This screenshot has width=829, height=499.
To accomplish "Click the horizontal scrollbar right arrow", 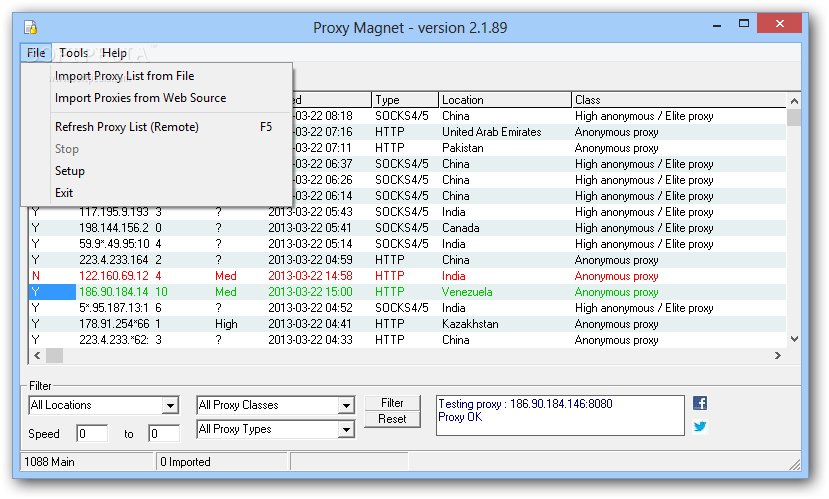I will (x=778, y=355).
